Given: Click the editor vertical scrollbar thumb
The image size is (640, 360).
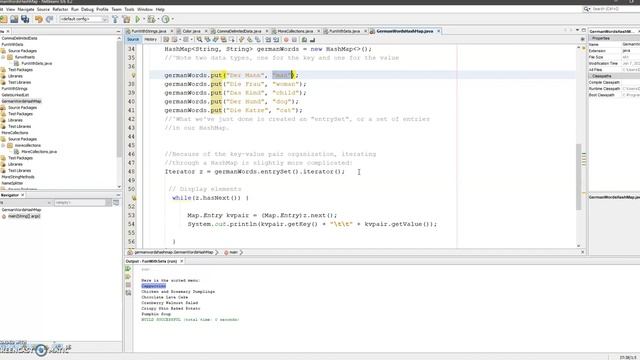Looking at the screenshot, I should (578, 176).
